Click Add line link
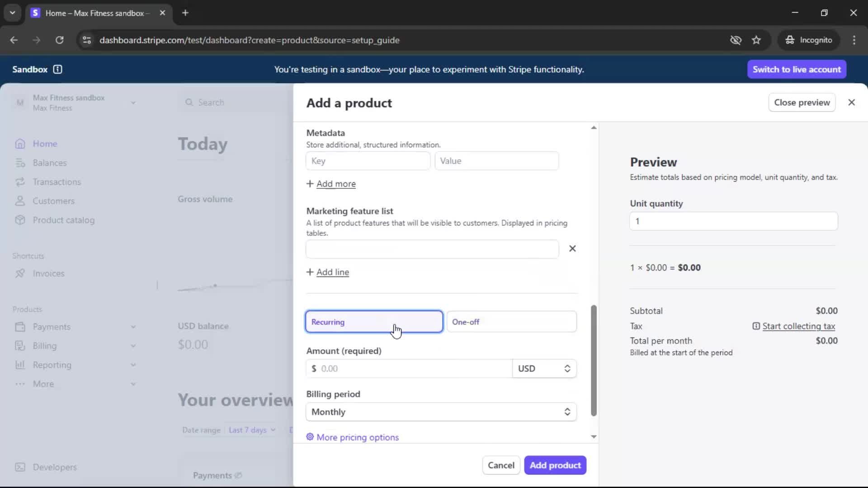This screenshot has width=868, height=488. [332, 272]
